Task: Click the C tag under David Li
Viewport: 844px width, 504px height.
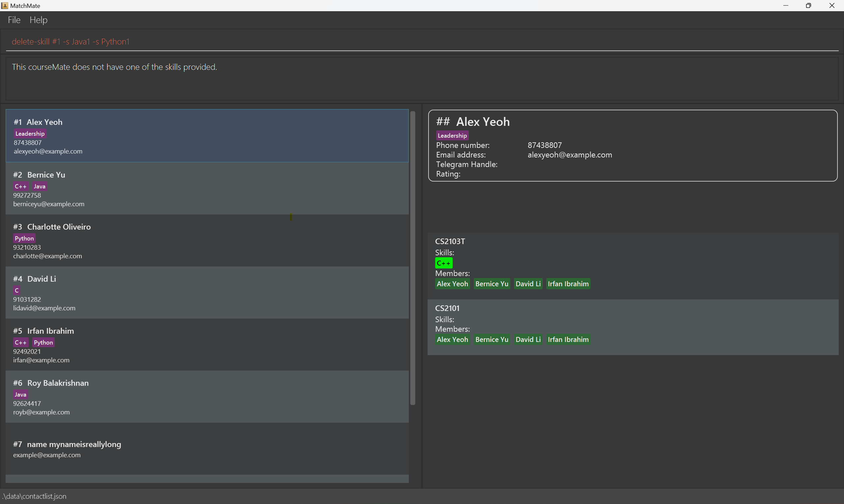Action: pos(17,290)
